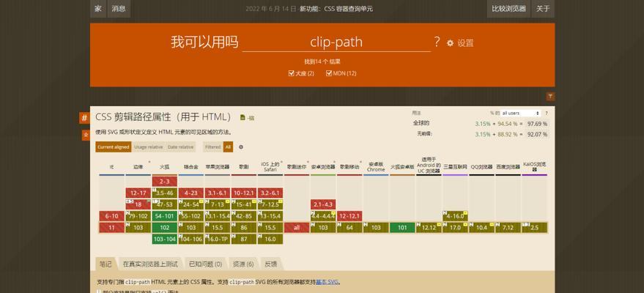Click the 4-23 Chrome version cell
This screenshot has height=293, width=644.
point(191,193)
